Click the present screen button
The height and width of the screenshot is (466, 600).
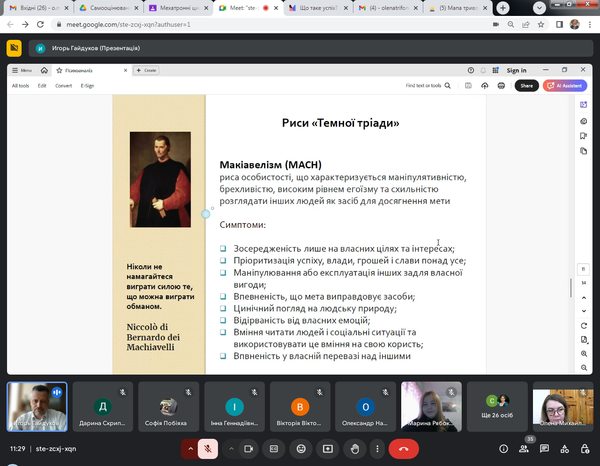[x=329, y=450]
